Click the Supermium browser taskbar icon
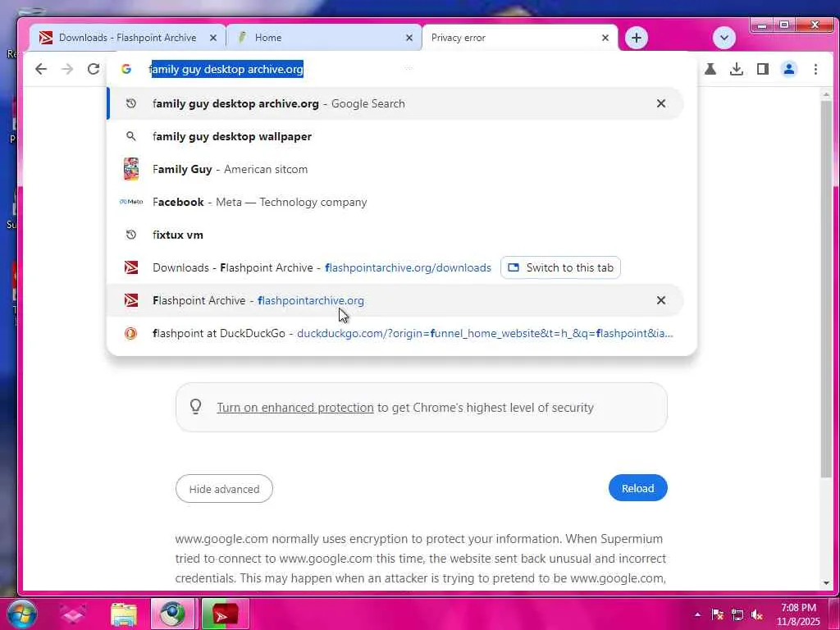Screen dimensions: 840x630 [172, 614]
